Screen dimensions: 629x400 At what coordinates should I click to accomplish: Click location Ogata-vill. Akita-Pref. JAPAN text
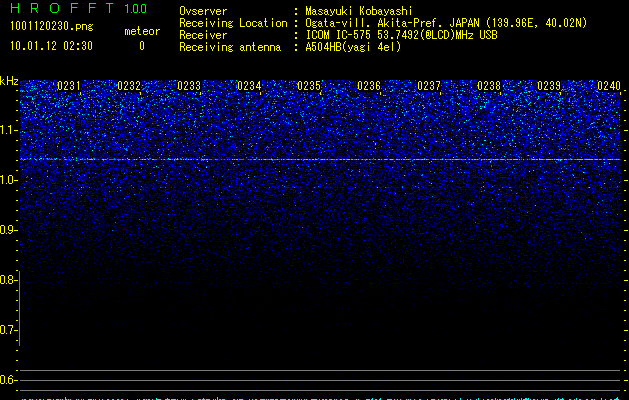[x=446, y=23]
